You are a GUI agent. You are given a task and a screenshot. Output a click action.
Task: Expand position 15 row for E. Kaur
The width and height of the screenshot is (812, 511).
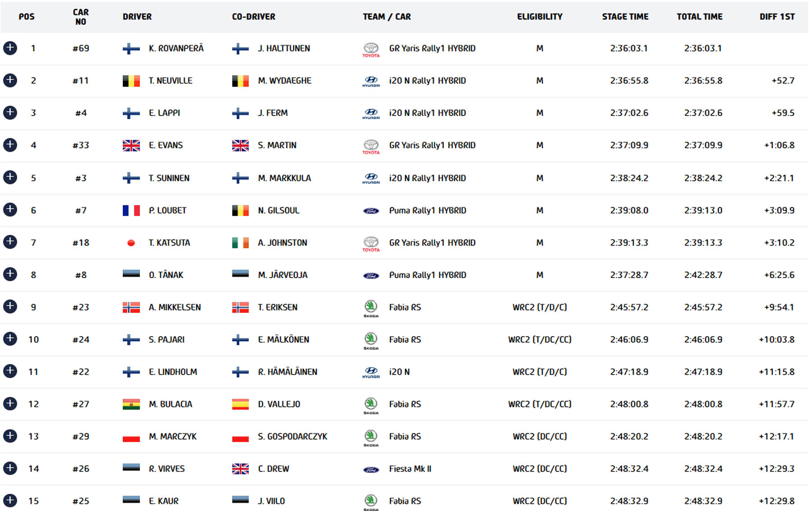[10, 501]
